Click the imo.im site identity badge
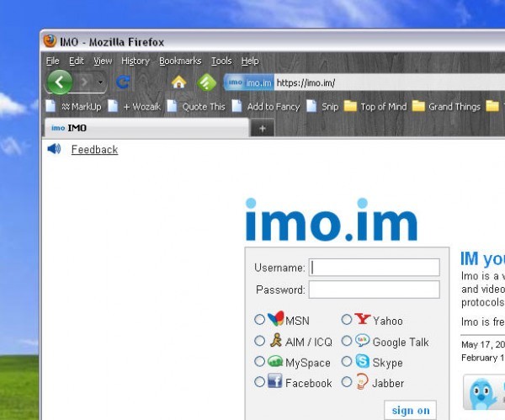The width and height of the screenshot is (505, 420). coord(249,82)
